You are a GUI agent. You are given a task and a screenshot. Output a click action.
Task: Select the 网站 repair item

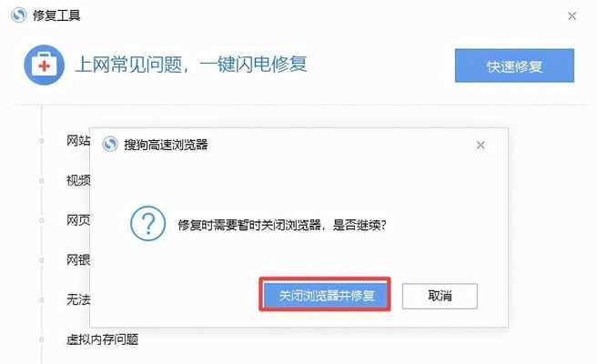[x=78, y=141]
